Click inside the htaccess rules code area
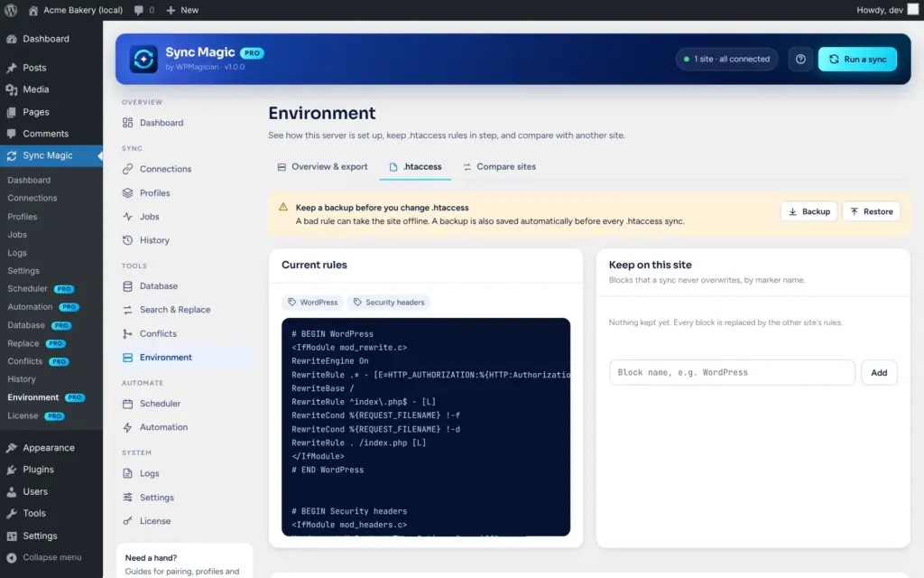 click(426, 427)
